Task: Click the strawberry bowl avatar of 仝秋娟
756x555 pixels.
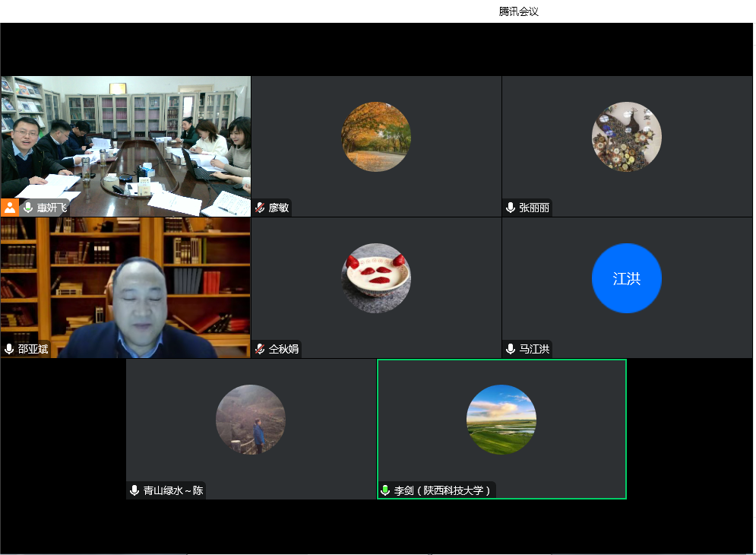Action: (376, 278)
